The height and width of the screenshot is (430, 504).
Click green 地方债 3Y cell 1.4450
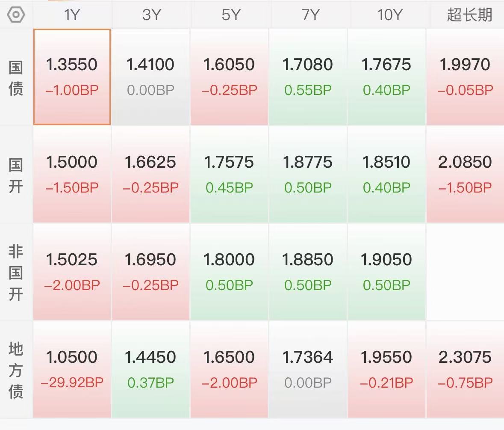point(150,370)
